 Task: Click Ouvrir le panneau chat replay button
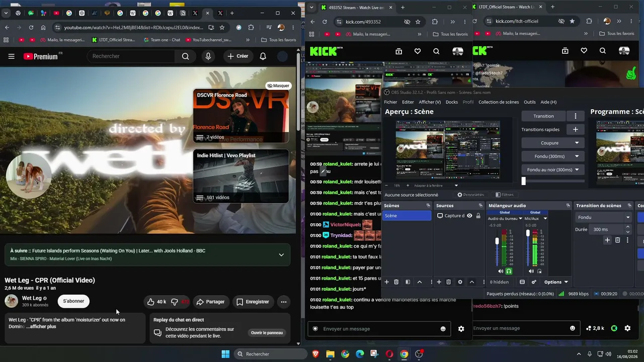point(267,333)
